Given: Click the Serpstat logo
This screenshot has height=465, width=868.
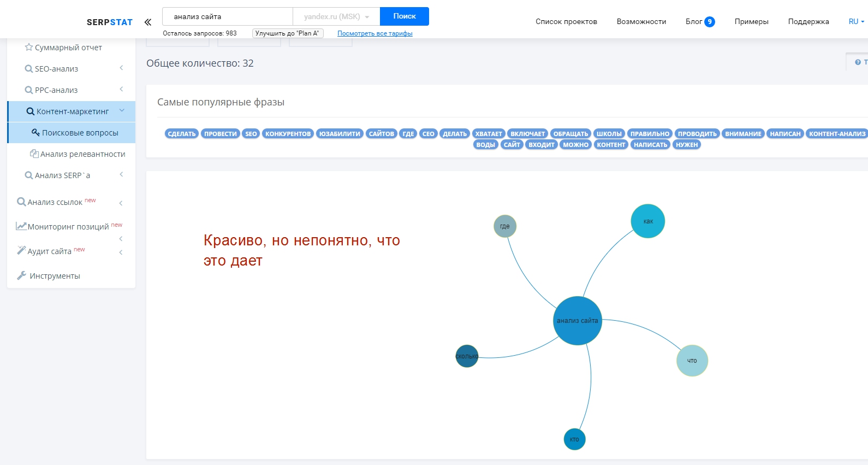Looking at the screenshot, I should click(109, 22).
